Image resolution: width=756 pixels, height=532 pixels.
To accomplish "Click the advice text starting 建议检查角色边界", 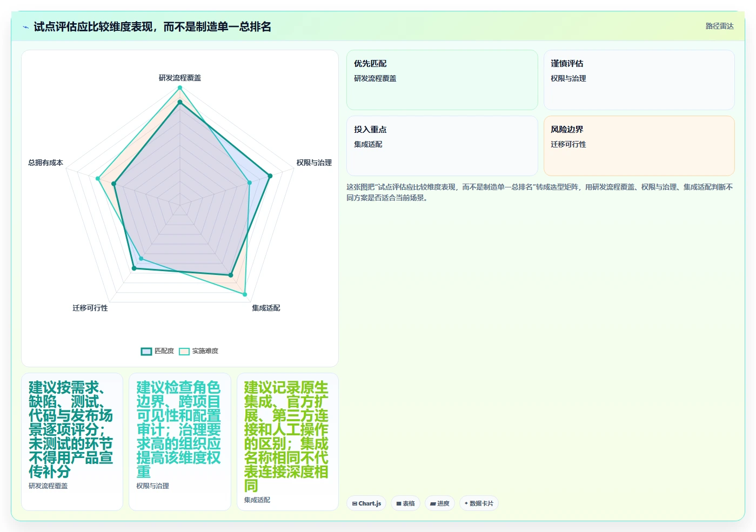I will (179, 429).
